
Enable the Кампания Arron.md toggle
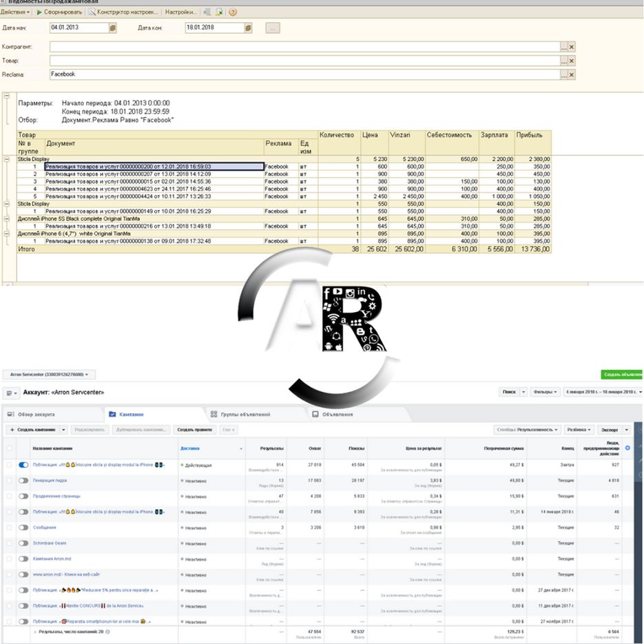coord(23,559)
